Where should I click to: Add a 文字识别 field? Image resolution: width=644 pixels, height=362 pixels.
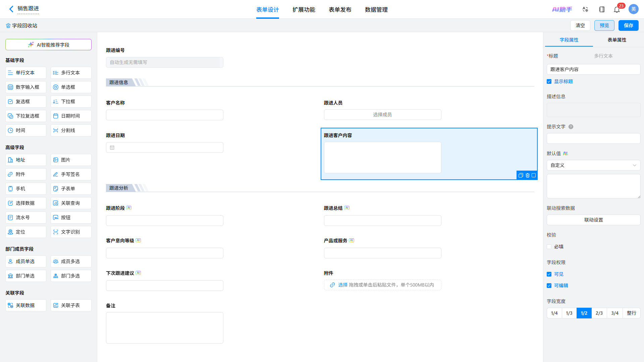(x=71, y=232)
